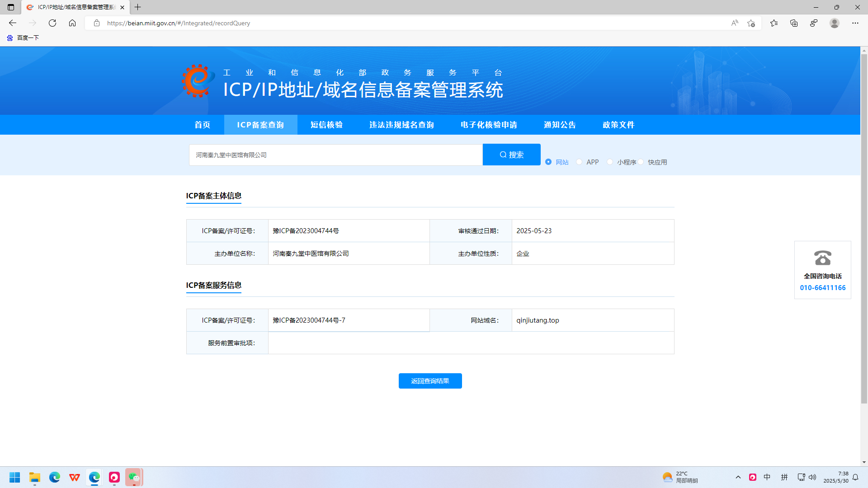Viewport: 868px width, 488px height.
Task: Open the tab actions menu button
Action: pyautogui.click(x=11, y=7)
